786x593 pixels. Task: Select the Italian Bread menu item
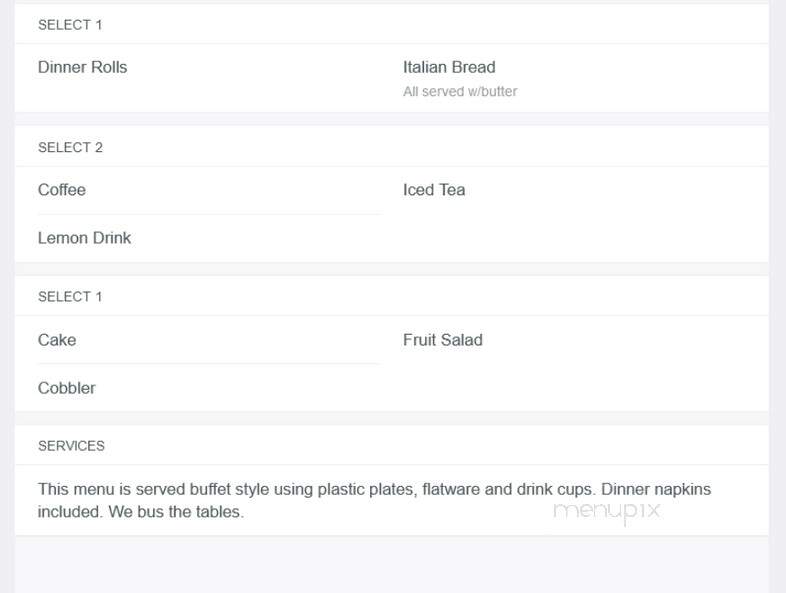tap(449, 67)
